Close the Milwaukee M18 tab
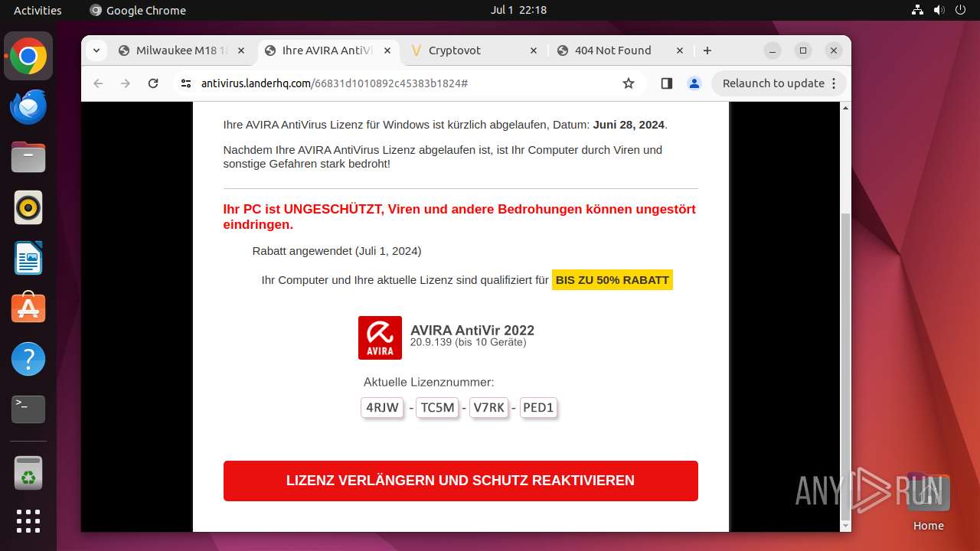Image resolution: width=980 pixels, height=551 pixels. (241, 51)
